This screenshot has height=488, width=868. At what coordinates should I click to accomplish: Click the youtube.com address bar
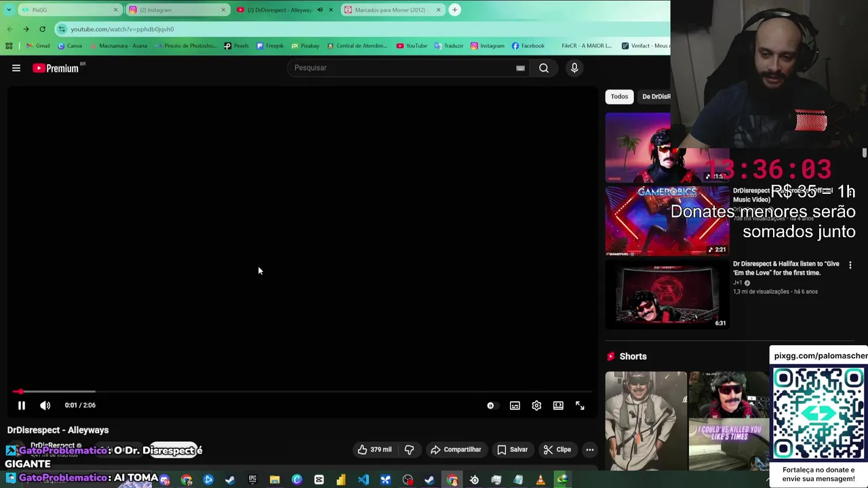pyautogui.click(x=363, y=29)
